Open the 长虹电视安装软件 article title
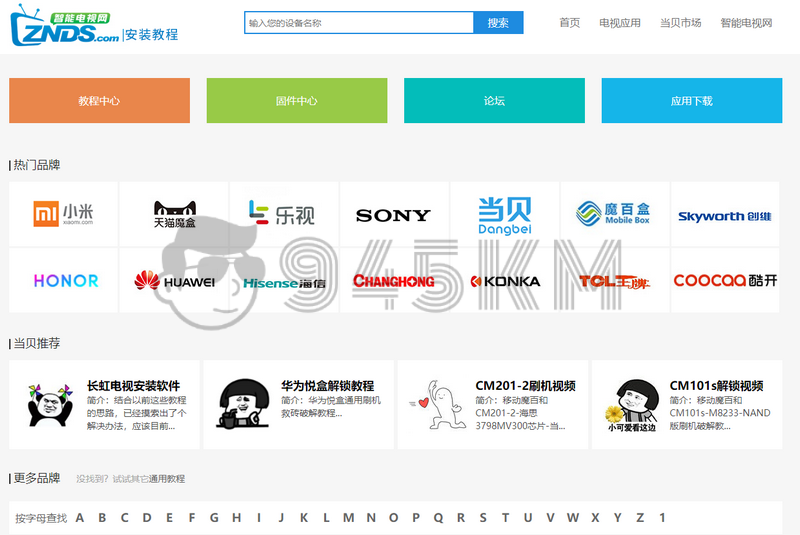The image size is (800, 535). pos(134,386)
